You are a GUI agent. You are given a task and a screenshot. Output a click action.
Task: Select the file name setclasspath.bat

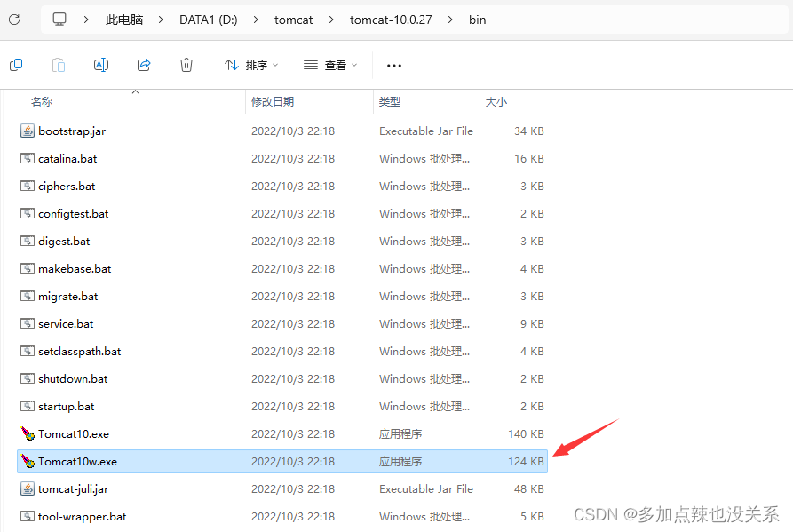80,352
